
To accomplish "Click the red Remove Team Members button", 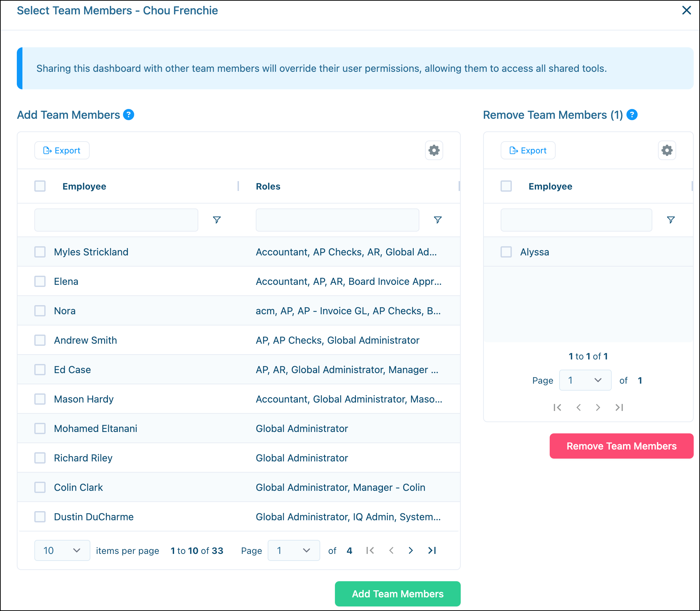I will (x=622, y=446).
